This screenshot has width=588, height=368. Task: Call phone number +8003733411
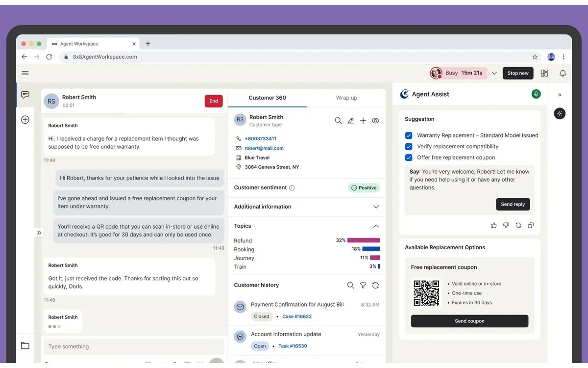[x=260, y=139]
